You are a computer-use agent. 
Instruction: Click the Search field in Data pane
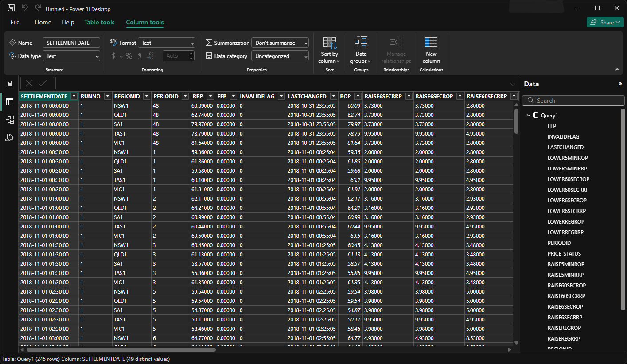point(576,101)
